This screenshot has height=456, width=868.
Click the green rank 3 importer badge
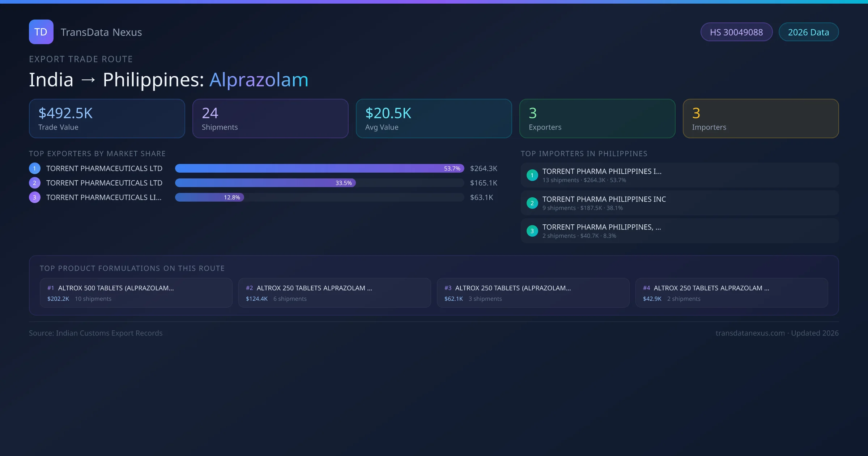pyautogui.click(x=532, y=231)
